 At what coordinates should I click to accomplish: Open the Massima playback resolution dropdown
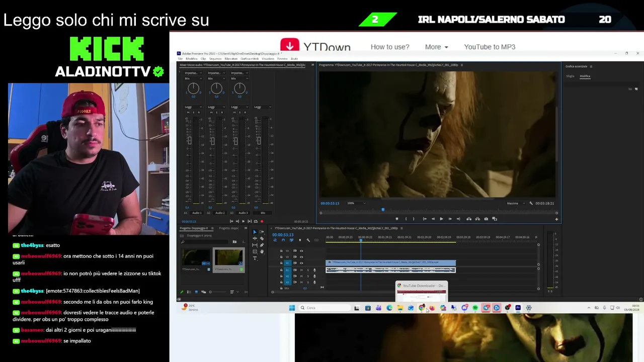tap(516, 203)
